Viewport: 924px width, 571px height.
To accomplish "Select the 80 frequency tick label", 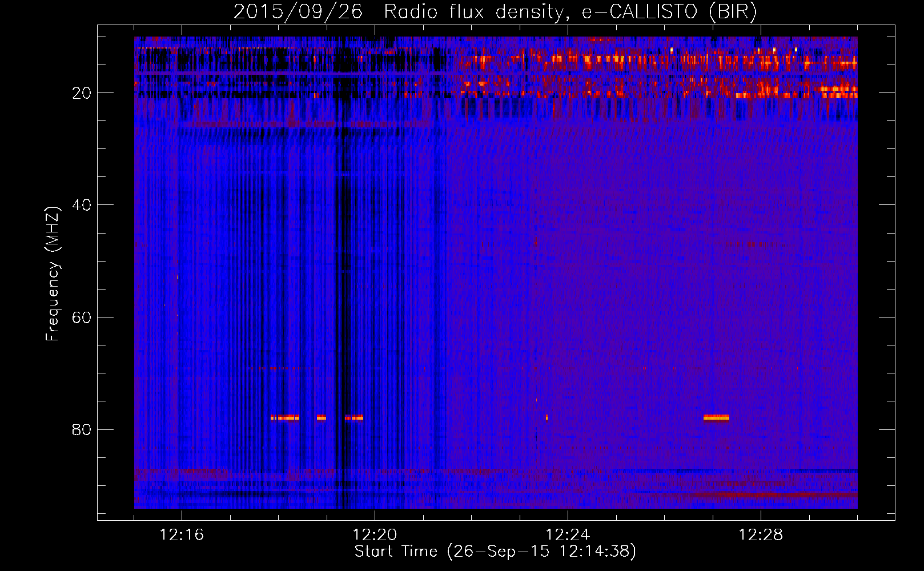I will [x=82, y=429].
